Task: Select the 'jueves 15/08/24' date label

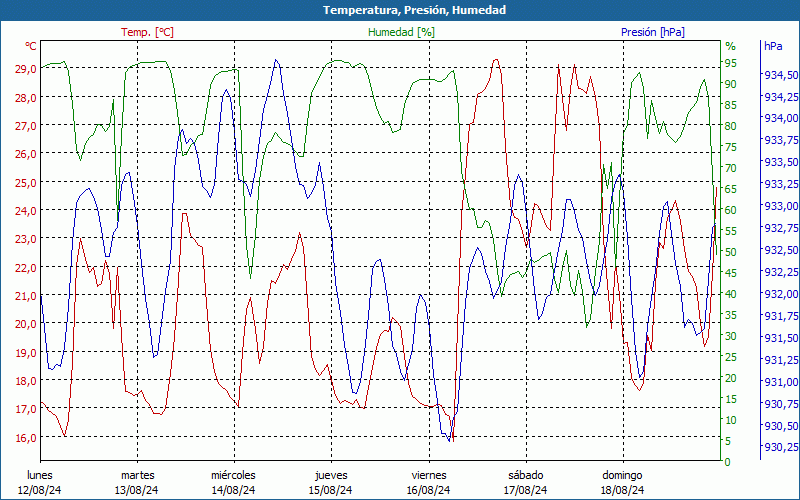Action: coord(331,483)
